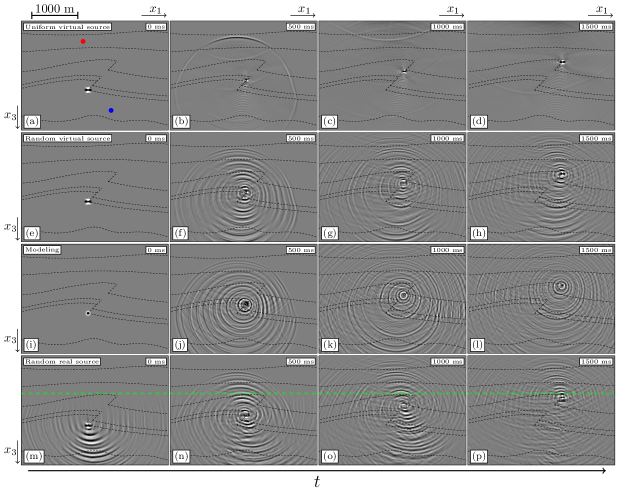Click the 'Modeling' title label
This screenshot has width=630, height=491.
point(43,250)
